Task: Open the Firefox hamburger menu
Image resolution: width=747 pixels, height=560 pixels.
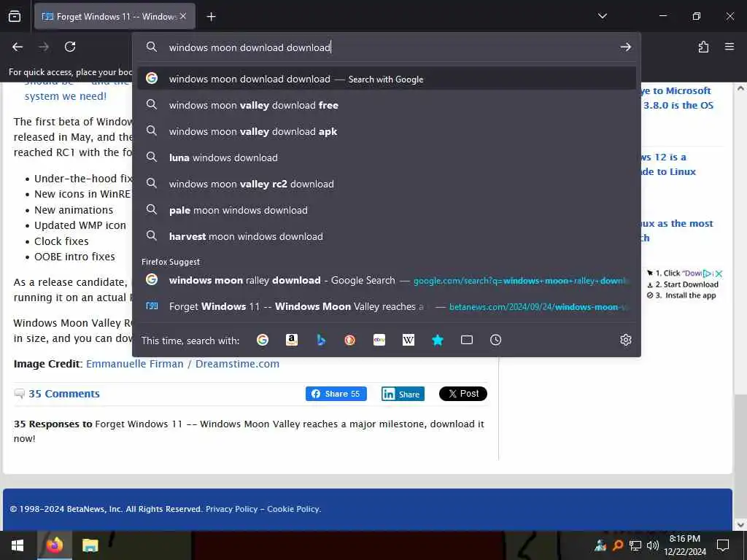Action: (729, 47)
